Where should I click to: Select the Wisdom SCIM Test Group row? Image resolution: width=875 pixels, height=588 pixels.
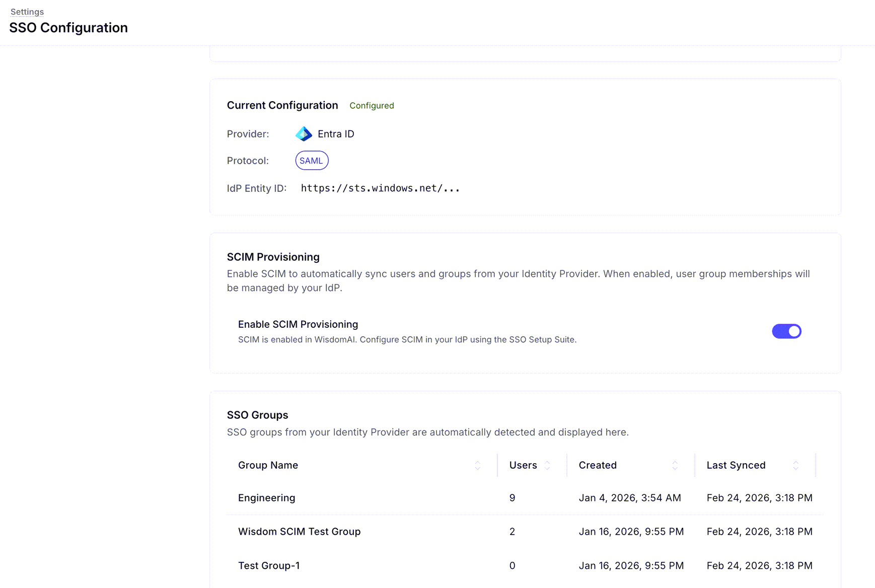click(300, 532)
